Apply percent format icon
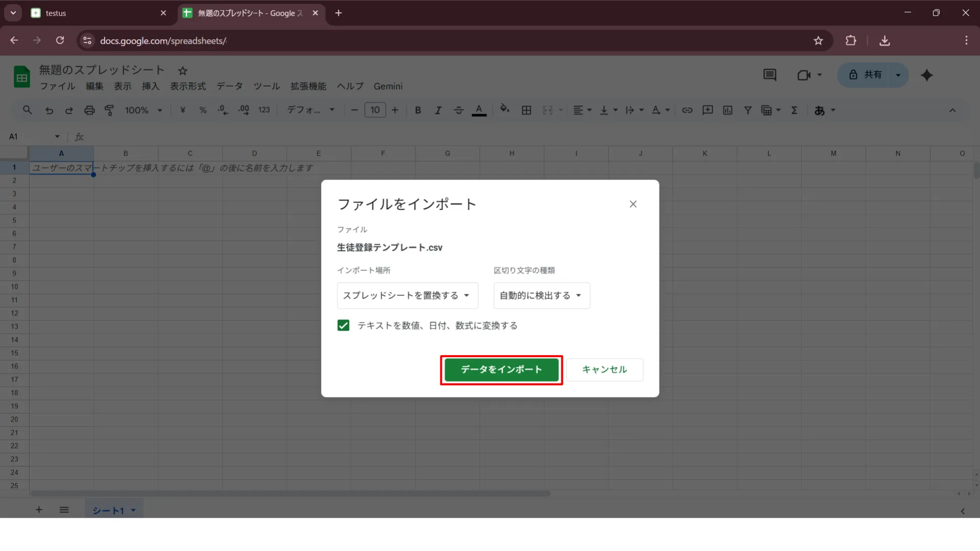980x551 pixels. [203, 110]
